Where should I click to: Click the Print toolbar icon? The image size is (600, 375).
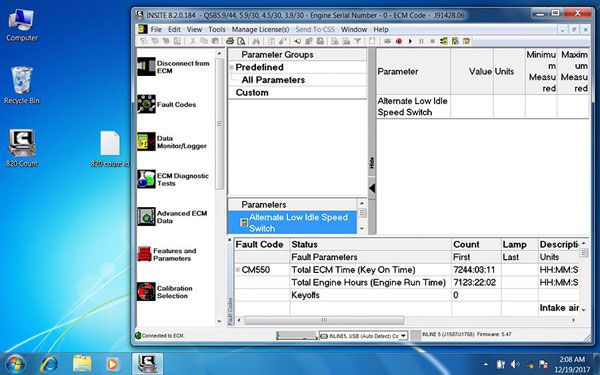(x=230, y=41)
